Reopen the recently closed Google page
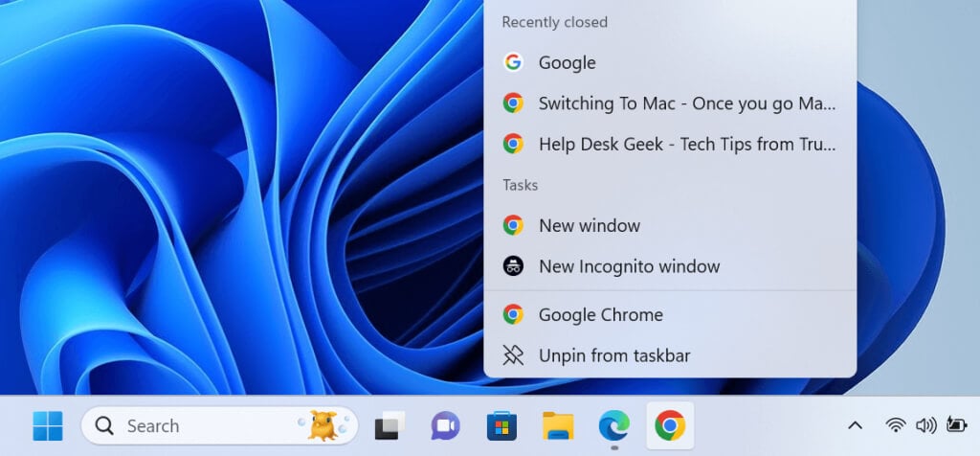The width and height of the screenshot is (980, 456). point(670,62)
